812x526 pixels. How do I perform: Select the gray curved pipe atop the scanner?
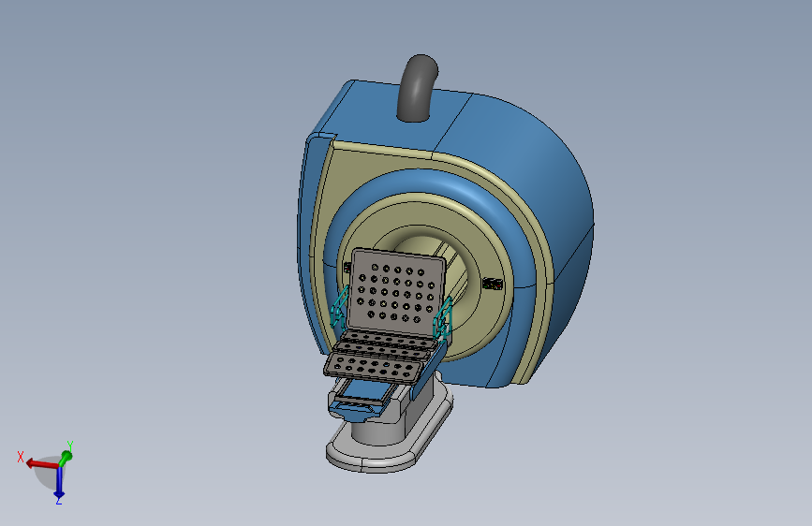pos(418,88)
